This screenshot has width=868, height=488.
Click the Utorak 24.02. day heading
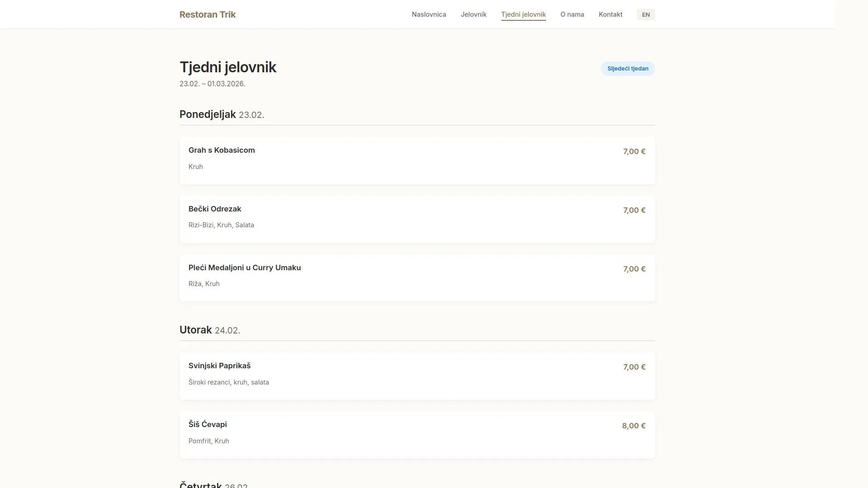pyautogui.click(x=209, y=330)
